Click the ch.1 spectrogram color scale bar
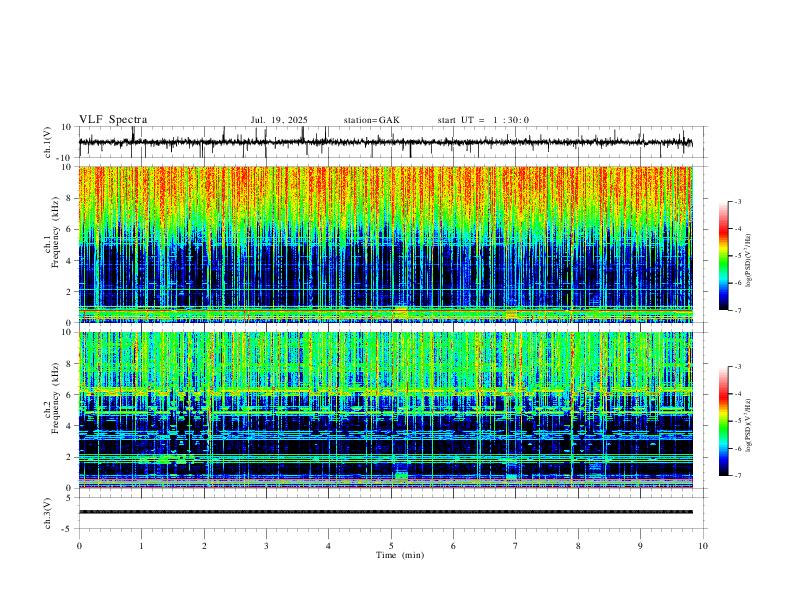The width and height of the screenshot is (792, 612). (x=724, y=256)
